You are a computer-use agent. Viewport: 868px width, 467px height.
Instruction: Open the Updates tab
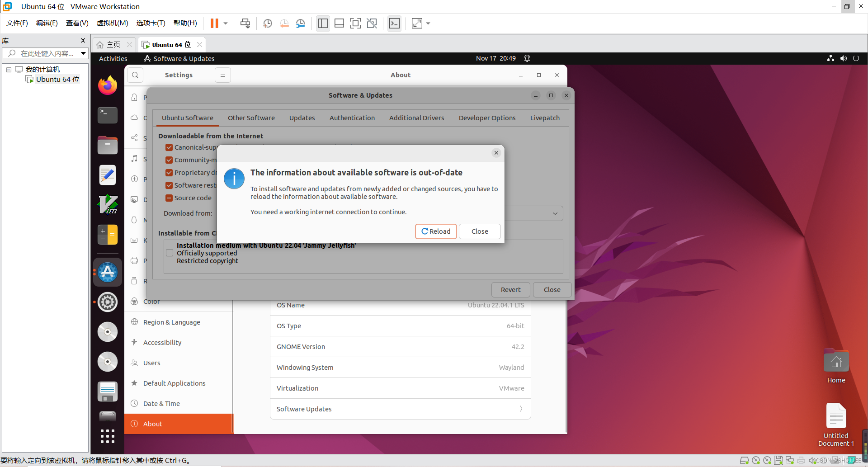pos(302,118)
